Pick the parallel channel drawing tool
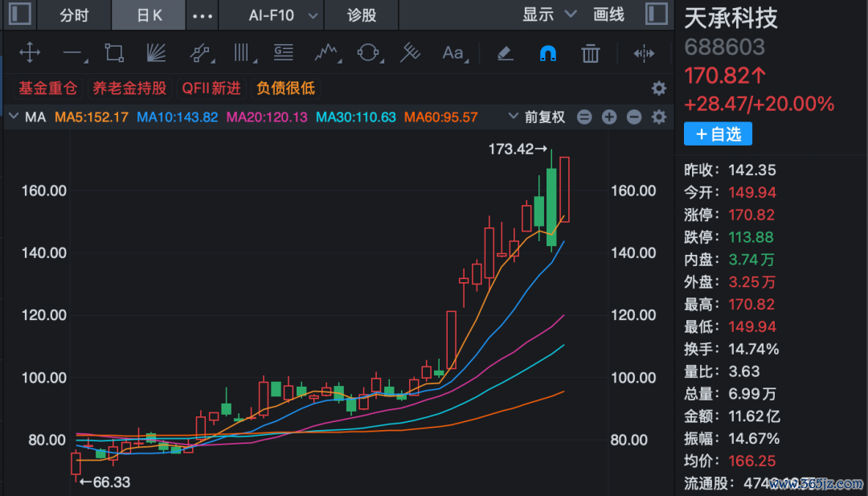Screen dimensions: 868x496 tap(200, 53)
